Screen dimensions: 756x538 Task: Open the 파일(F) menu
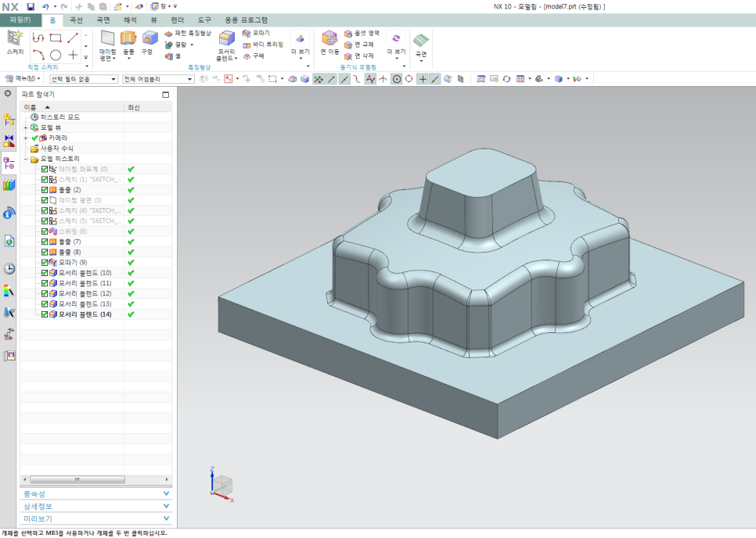click(x=20, y=20)
